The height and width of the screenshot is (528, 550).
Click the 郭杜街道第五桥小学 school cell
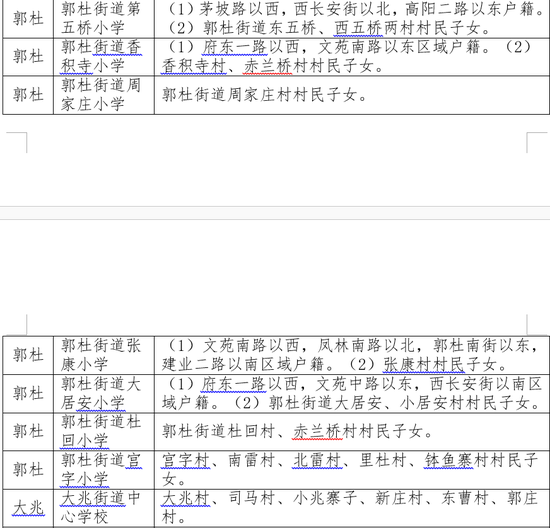104,19
